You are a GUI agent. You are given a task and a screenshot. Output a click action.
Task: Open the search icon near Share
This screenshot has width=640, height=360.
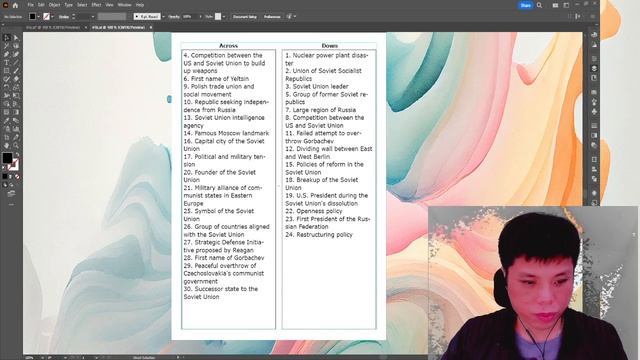pos(540,5)
